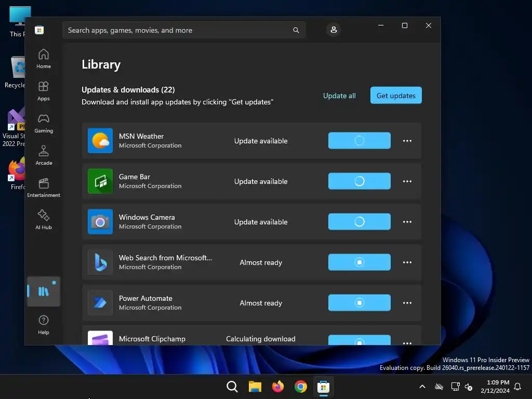Open the Gaming section in sidebar

[x=44, y=124]
